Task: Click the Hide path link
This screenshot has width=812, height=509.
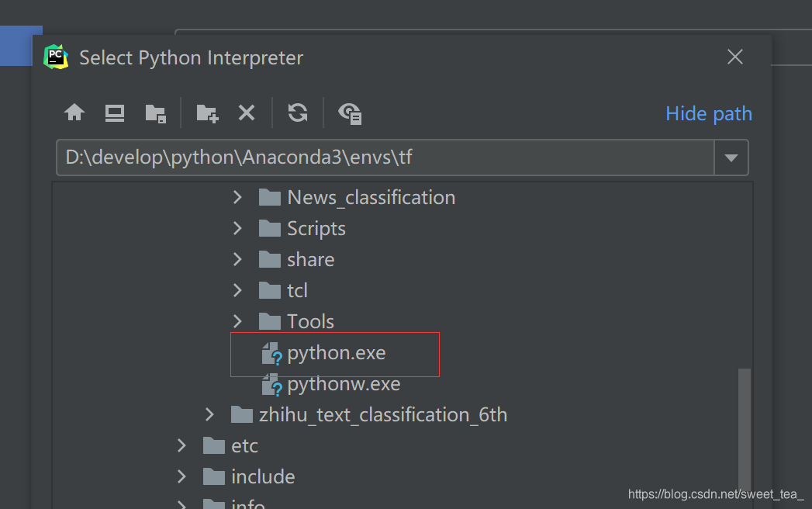Action: [x=708, y=113]
